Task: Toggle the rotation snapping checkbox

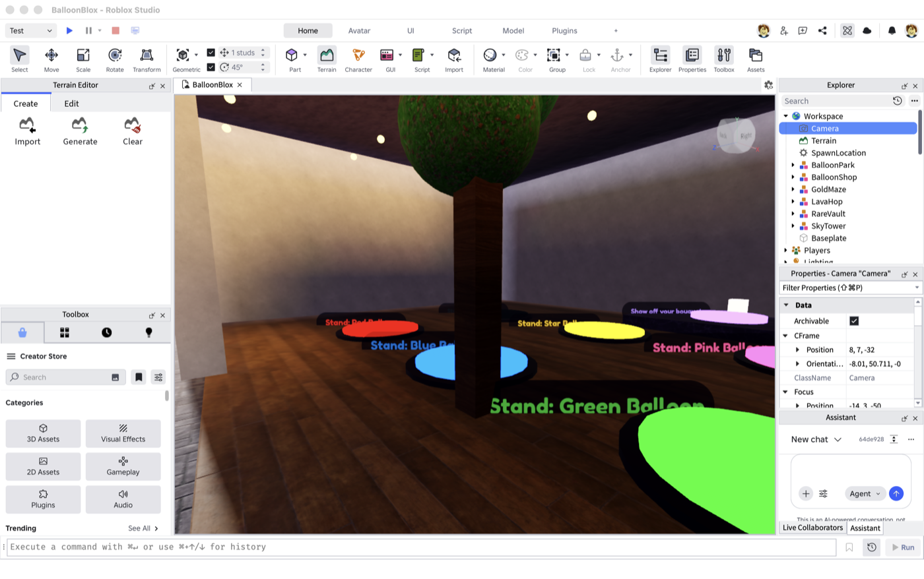Action: click(x=211, y=67)
